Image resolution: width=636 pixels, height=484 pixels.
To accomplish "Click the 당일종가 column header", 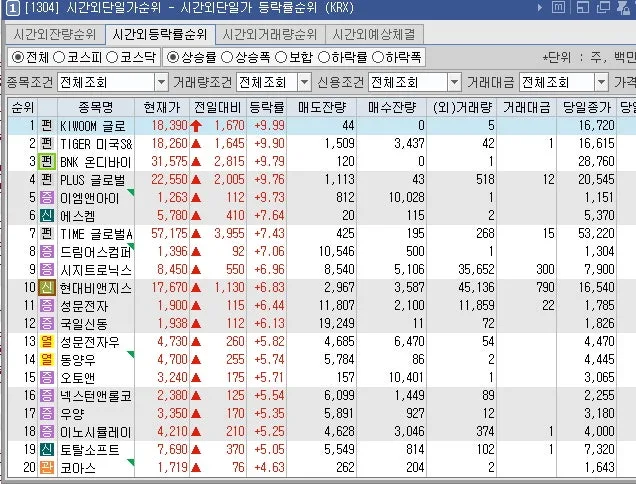I will [587, 108].
